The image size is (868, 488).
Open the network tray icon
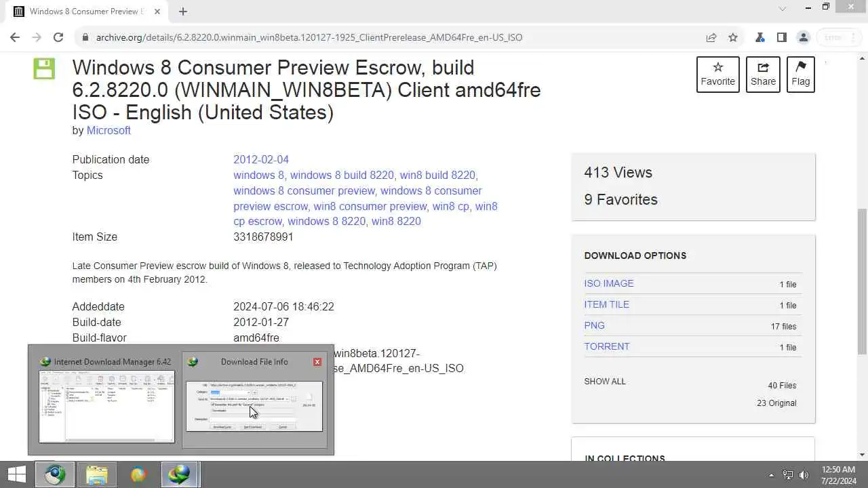click(x=788, y=475)
